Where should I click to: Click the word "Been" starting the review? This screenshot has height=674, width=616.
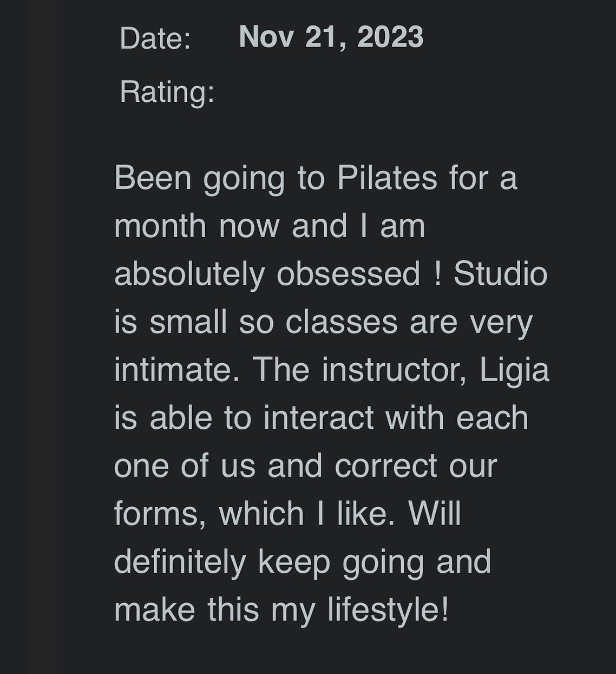click(153, 178)
